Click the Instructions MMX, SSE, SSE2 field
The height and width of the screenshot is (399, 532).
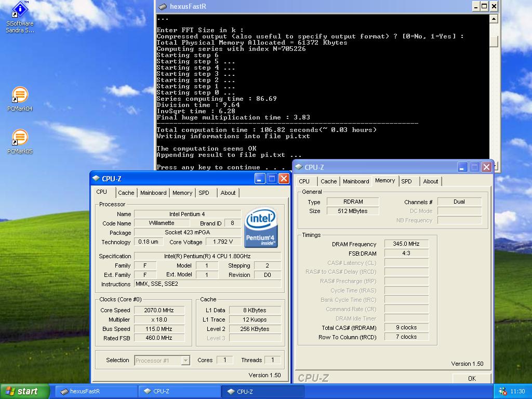pyautogui.click(x=208, y=284)
